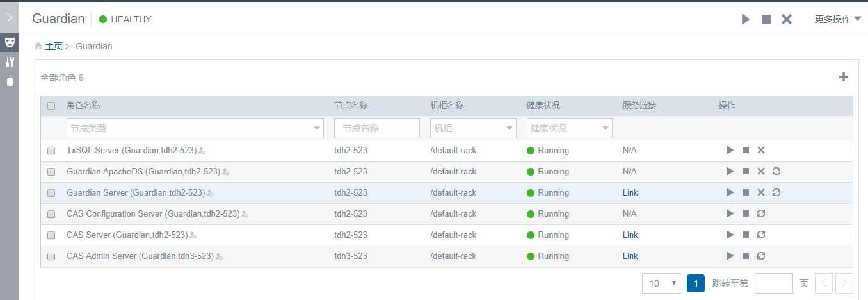
Task: Open the mask icon in left sidebar
Action: 10,42
